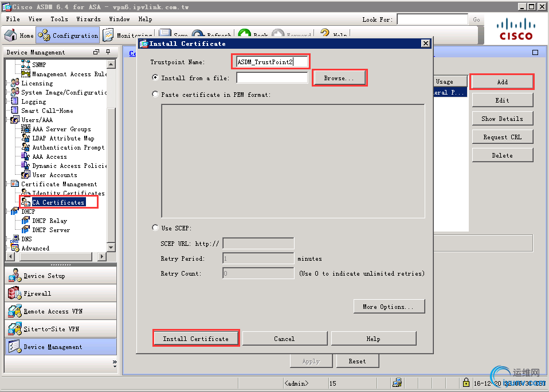Click tree scrollbar down arrow

(111, 248)
